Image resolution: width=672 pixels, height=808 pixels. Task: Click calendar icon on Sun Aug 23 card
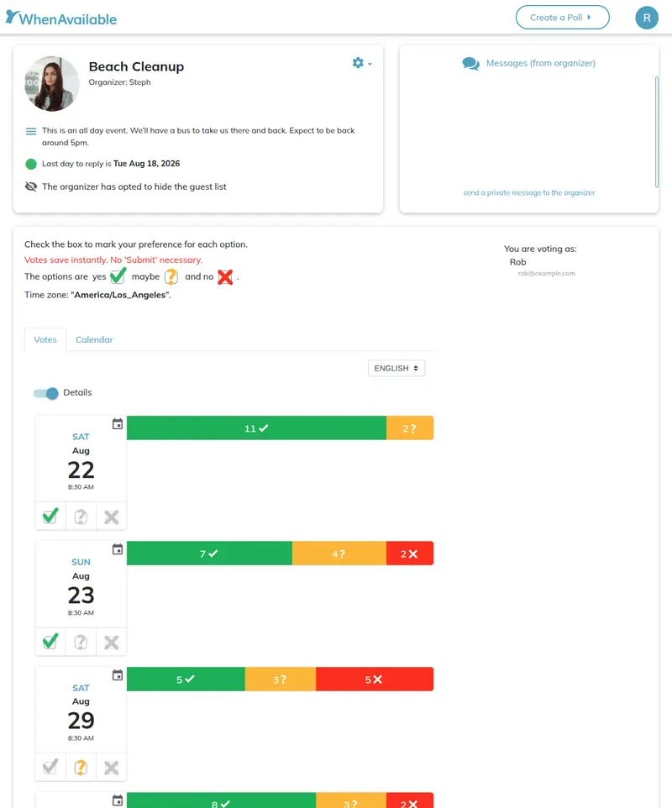(x=118, y=549)
